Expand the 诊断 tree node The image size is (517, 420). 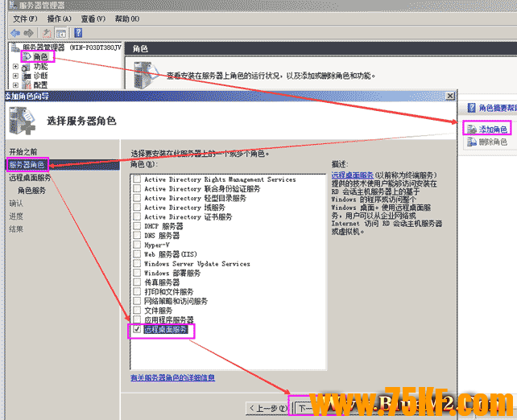(x=15, y=76)
